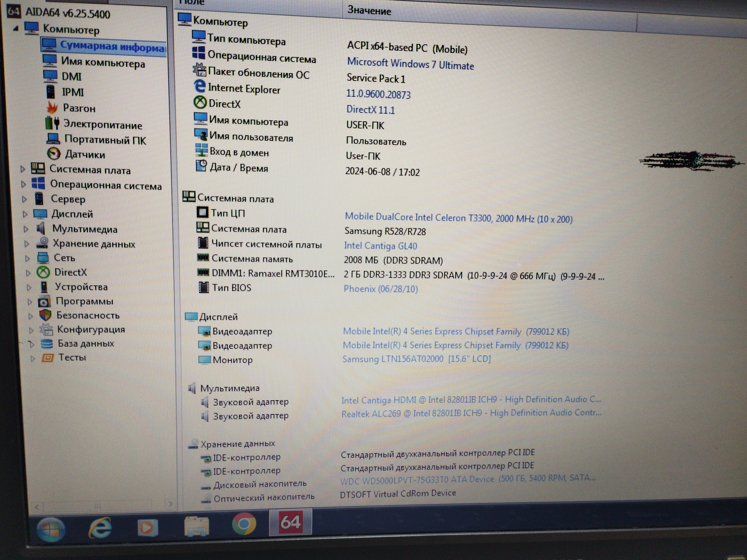Select the Программы tree item
Screen dimensions: 747x560
(x=84, y=301)
